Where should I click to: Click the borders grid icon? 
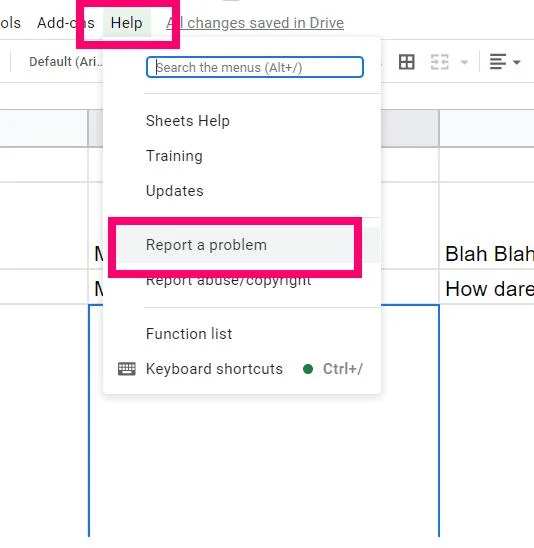pos(406,62)
